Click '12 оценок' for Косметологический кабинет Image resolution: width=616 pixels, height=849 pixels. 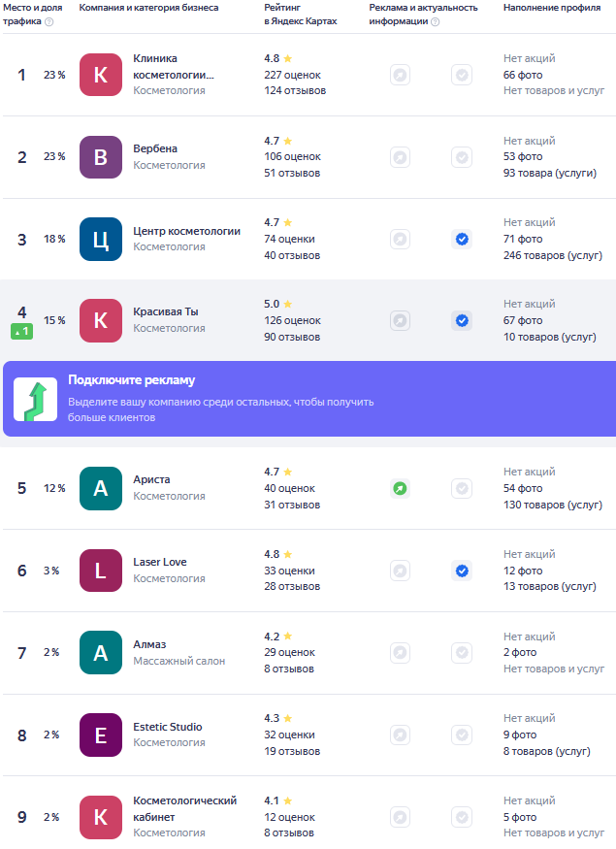click(290, 817)
